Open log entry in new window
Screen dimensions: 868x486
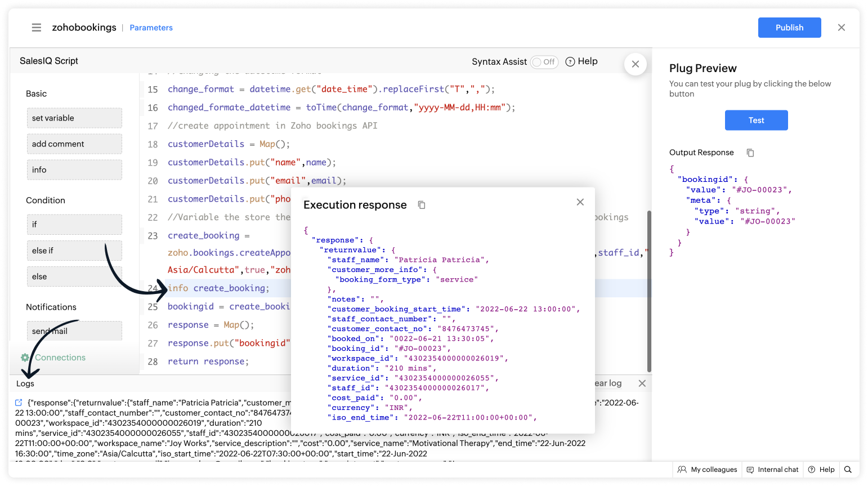(x=19, y=403)
